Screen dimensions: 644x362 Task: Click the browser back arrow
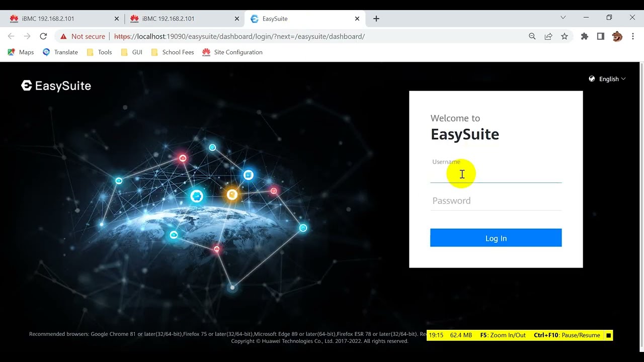[x=11, y=36]
